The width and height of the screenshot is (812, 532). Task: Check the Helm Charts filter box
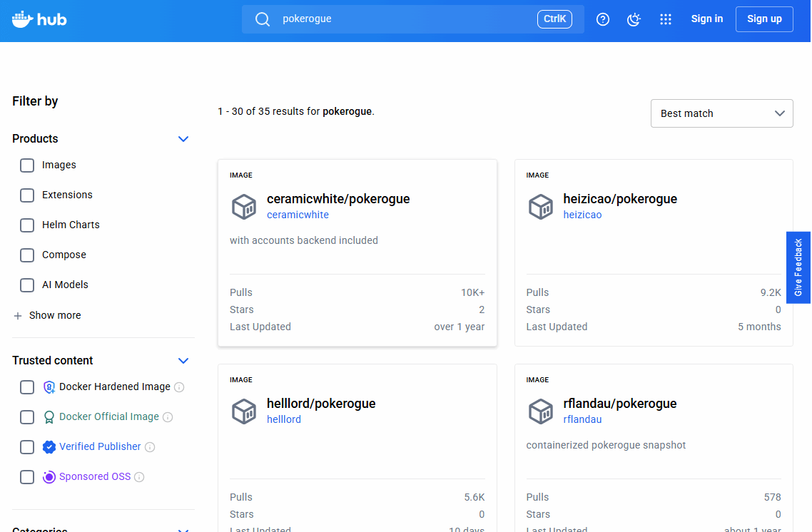27,225
